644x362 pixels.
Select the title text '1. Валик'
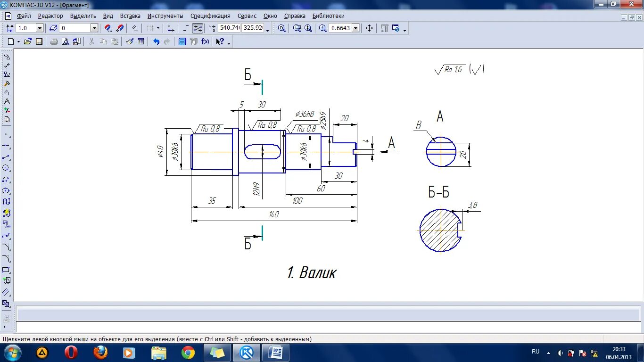click(312, 273)
